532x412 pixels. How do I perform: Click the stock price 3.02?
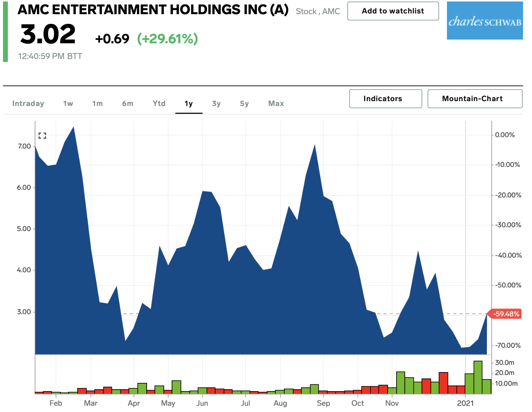click(x=48, y=34)
